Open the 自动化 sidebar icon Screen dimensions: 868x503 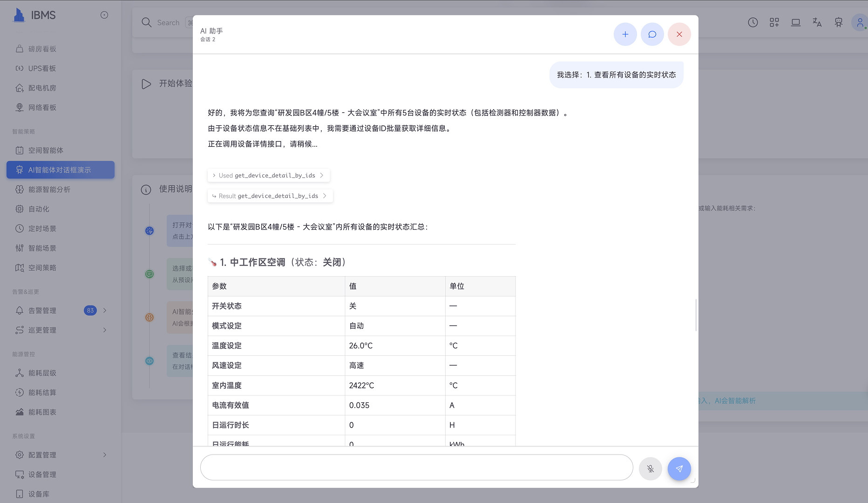pyautogui.click(x=20, y=209)
